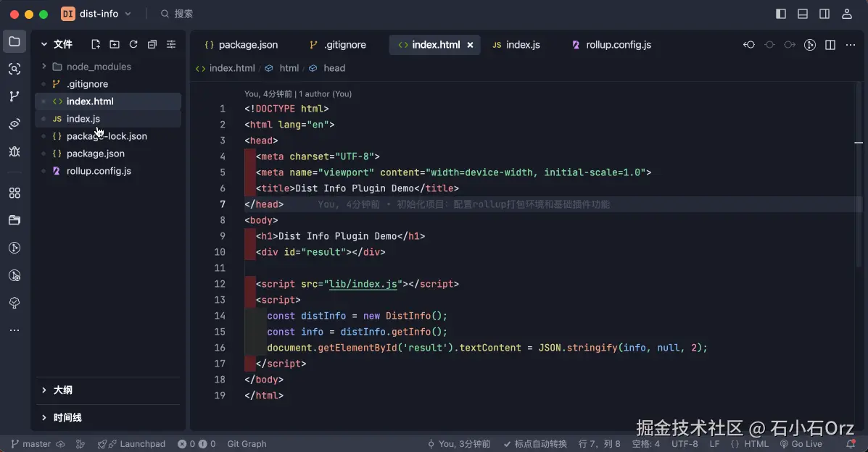The height and width of the screenshot is (452, 868).
Task: Close the index.html tab
Action: point(470,45)
